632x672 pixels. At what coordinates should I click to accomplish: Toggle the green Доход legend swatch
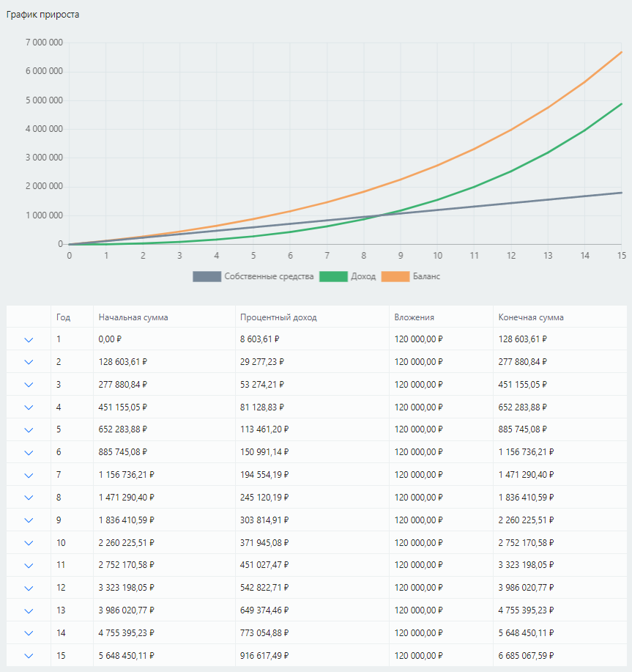332,276
